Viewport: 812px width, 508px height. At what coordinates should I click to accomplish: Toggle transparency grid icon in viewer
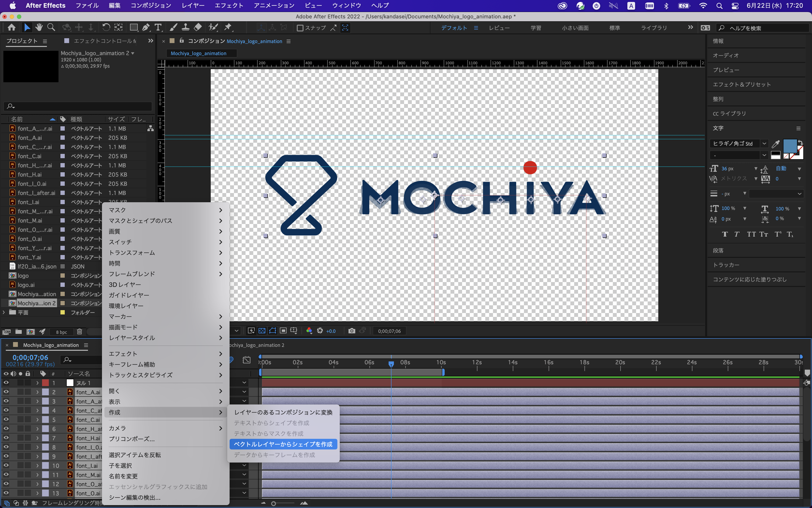262,331
